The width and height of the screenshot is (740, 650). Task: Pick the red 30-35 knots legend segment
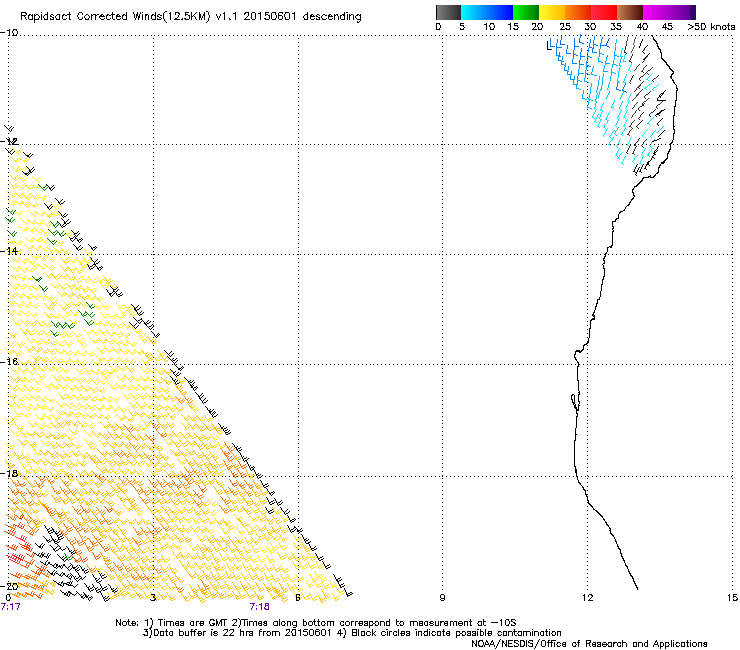click(604, 12)
